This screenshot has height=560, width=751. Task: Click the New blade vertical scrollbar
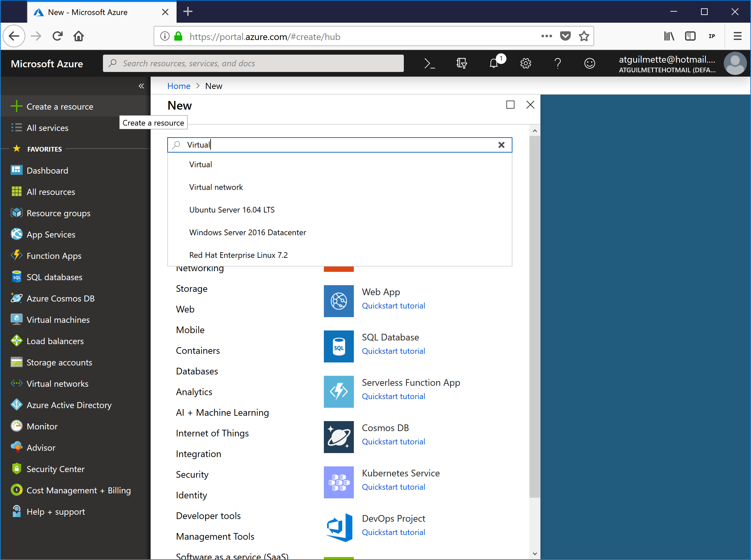pyautogui.click(x=534, y=315)
